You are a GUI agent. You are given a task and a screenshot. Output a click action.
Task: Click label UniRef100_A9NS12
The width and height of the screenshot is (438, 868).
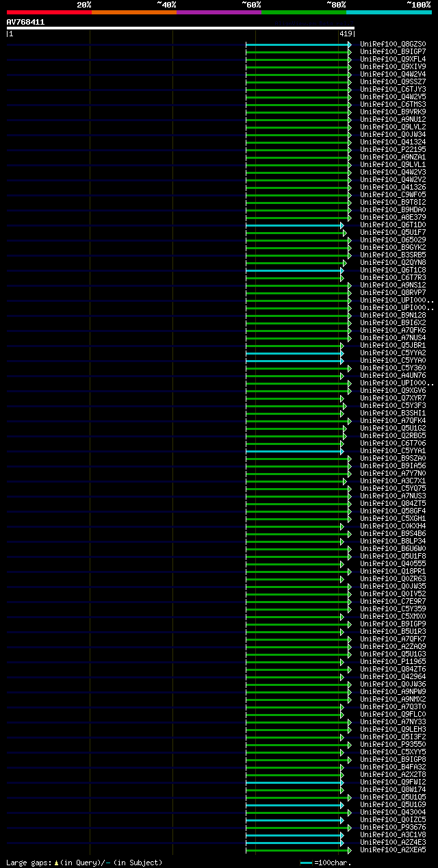click(393, 285)
